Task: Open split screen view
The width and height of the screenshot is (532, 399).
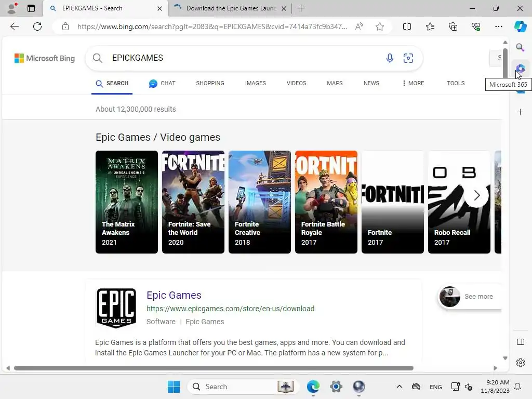Action: [x=407, y=26]
